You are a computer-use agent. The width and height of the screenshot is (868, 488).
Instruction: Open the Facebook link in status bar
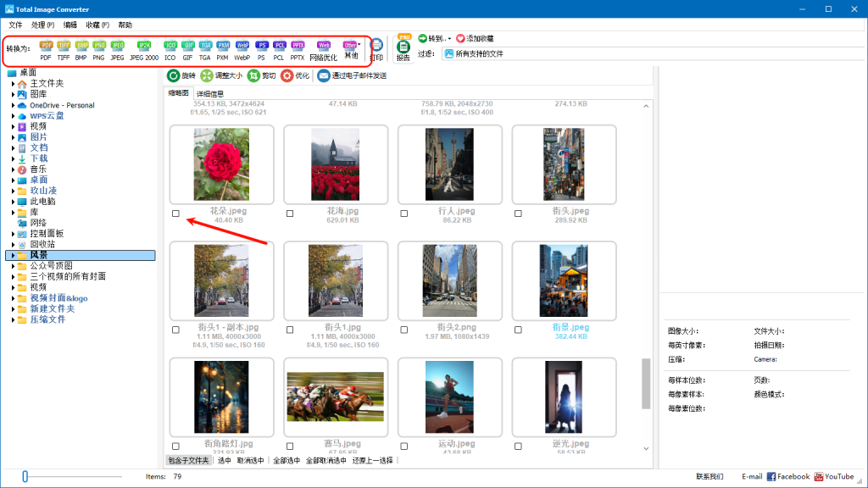pos(788,477)
